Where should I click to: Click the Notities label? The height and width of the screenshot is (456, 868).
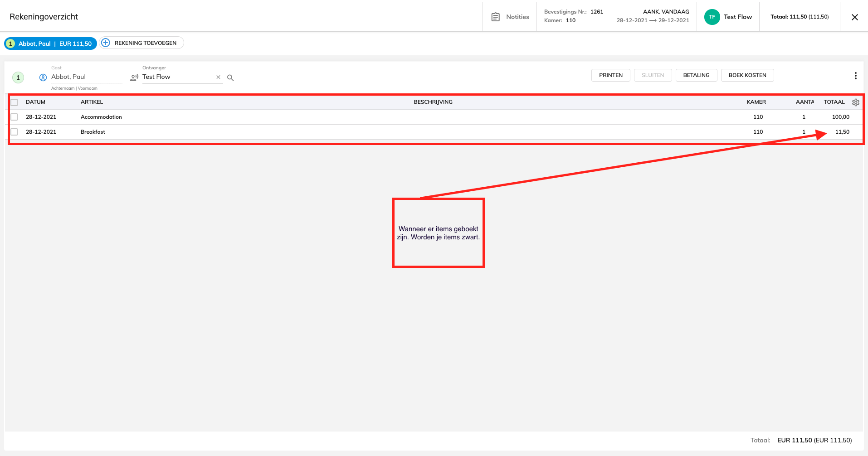517,17
